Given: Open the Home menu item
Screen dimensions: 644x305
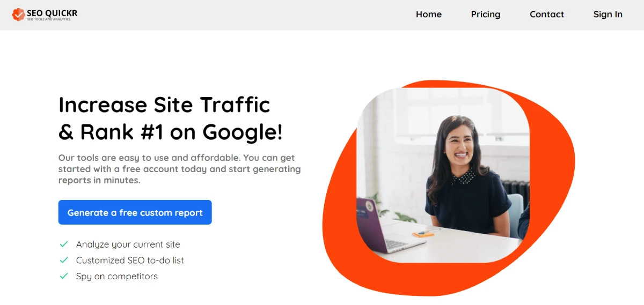Looking at the screenshot, I should point(429,14).
